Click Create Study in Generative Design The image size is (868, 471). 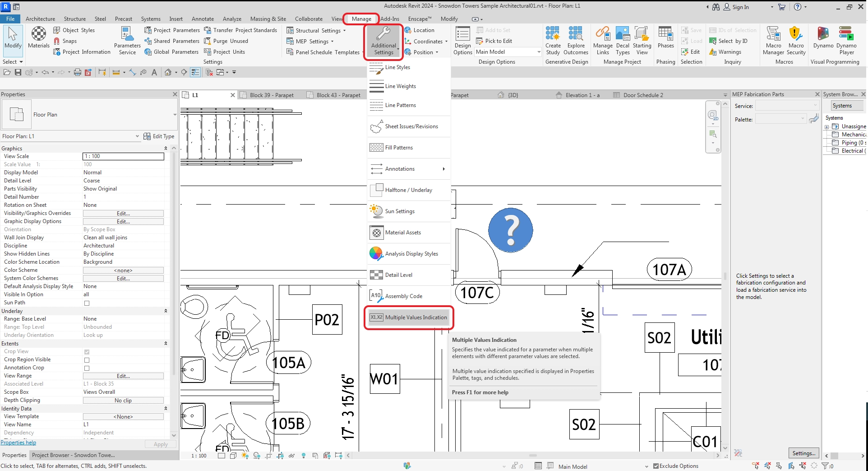tap(553, 41)
